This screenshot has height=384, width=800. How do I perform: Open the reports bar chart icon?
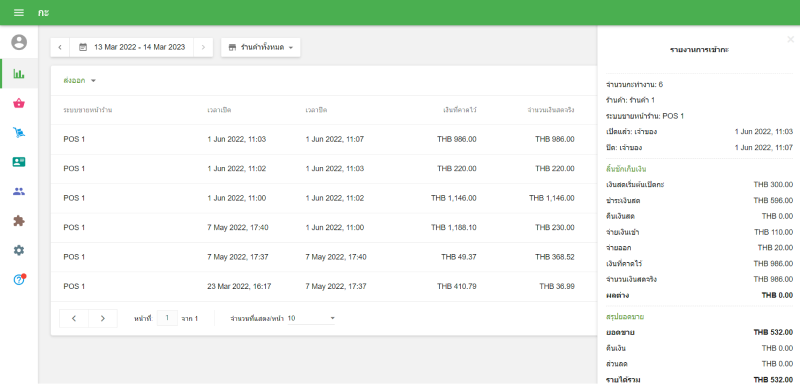point(19,74)
